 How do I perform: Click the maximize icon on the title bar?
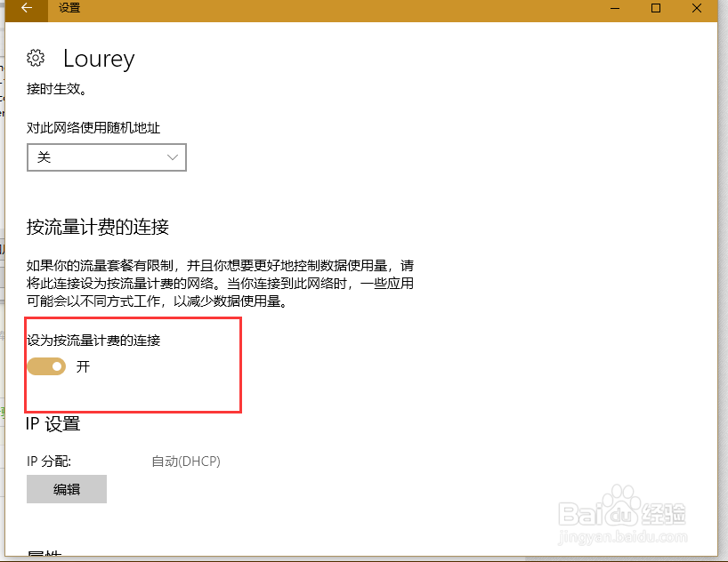[656, 9]
